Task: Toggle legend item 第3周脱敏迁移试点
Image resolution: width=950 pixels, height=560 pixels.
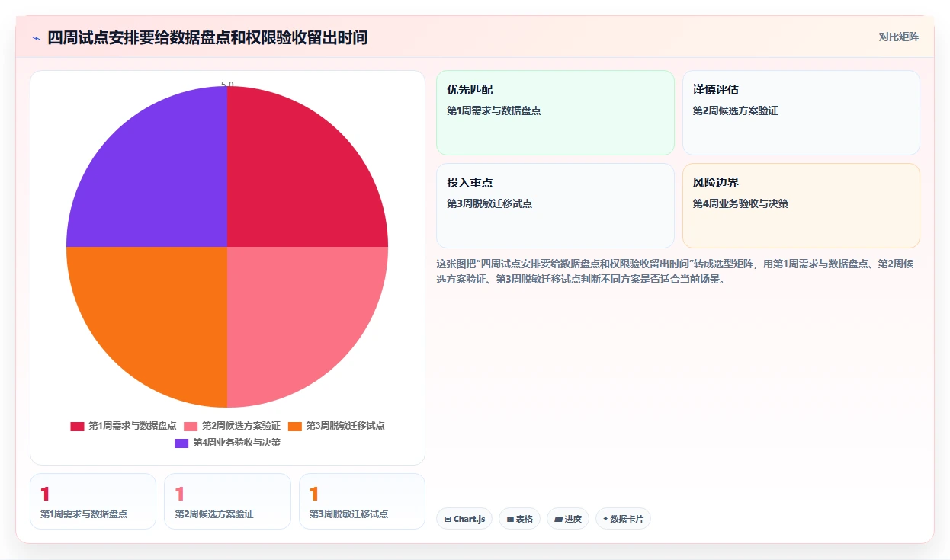Action: tap(336, 426)
